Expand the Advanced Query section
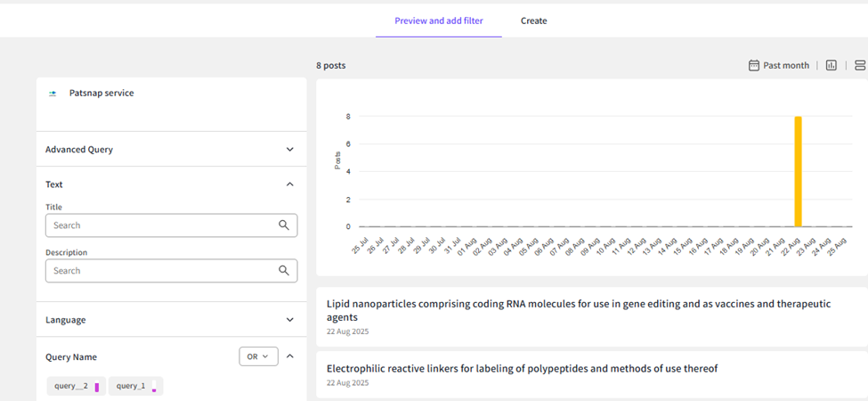 click(x=289, y=150)
